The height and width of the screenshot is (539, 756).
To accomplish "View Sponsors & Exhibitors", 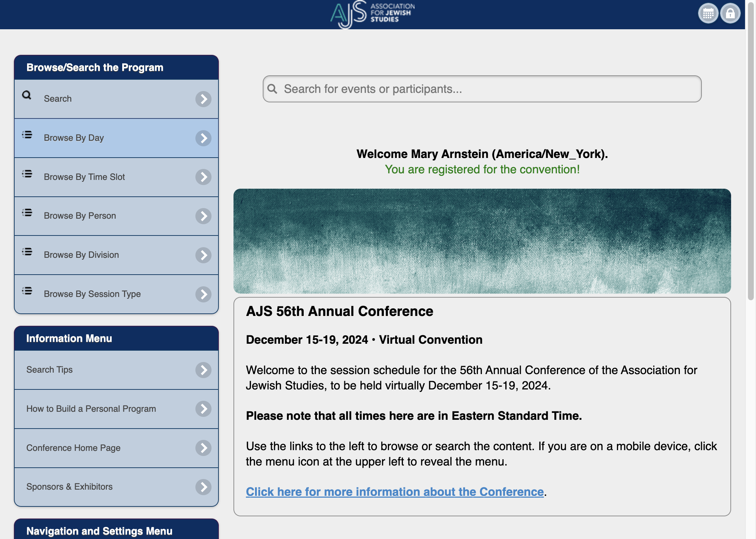I will [116, 487].
